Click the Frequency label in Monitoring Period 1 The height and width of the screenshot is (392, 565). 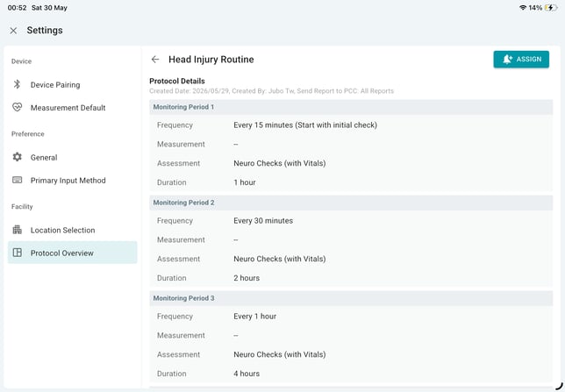pyautogui.click(x=175, y=125)
